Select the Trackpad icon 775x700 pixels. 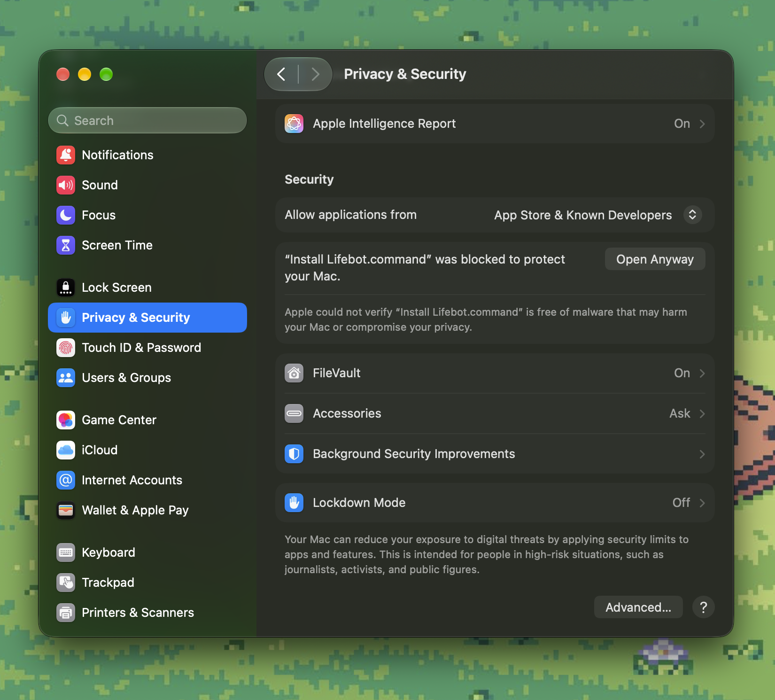point(66,583)
